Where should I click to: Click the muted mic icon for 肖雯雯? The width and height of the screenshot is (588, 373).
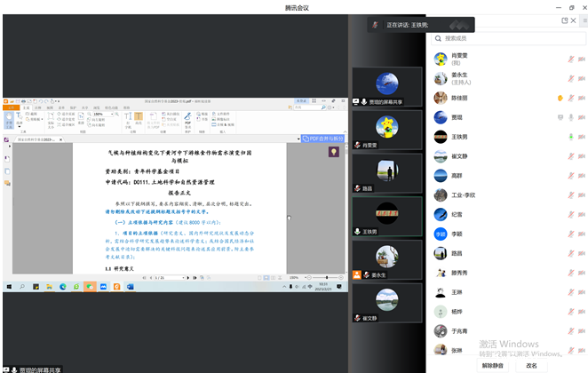pos(571,60)
